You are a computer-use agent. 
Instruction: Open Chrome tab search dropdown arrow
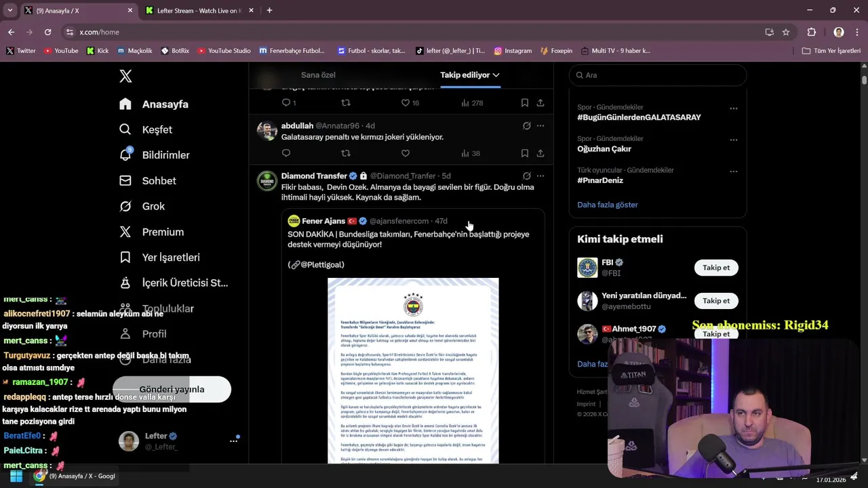(9, 10)
